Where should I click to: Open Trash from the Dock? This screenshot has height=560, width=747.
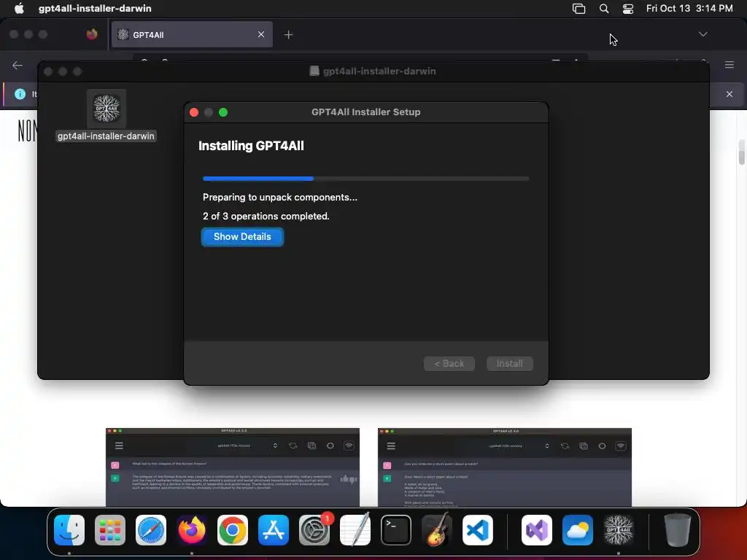678,530
